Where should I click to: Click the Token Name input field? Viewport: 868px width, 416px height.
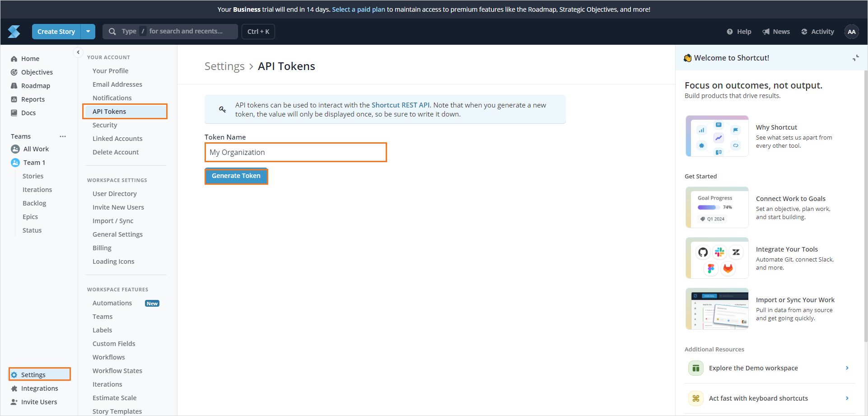point(296,152)
